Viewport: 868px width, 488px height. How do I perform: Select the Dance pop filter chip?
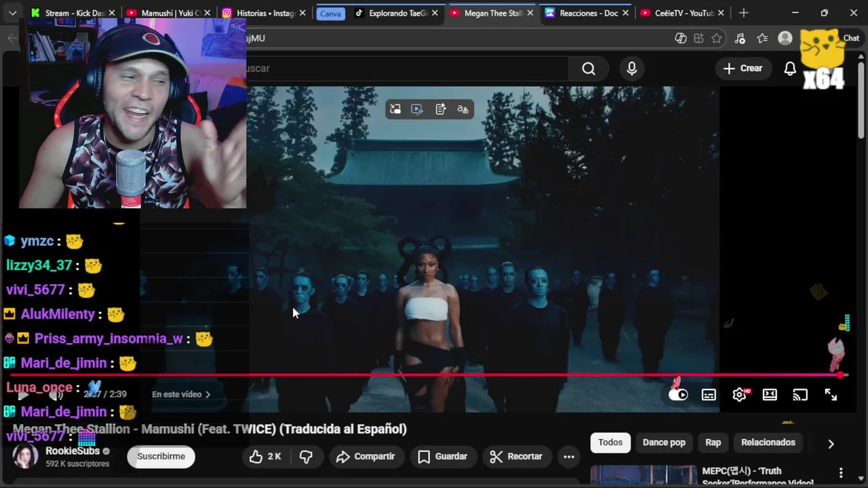(664, 443)
